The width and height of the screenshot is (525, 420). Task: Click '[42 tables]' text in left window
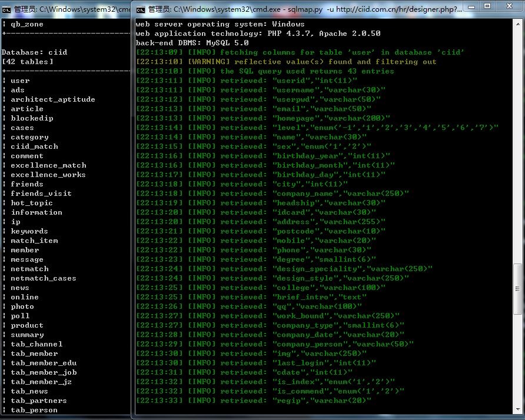(x=28, y=62)
